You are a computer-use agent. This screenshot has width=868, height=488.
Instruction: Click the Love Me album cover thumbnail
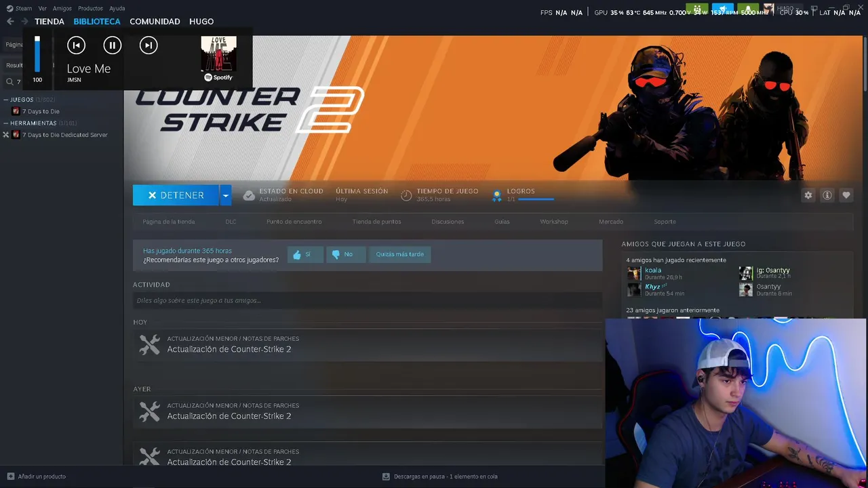point(218,54)
